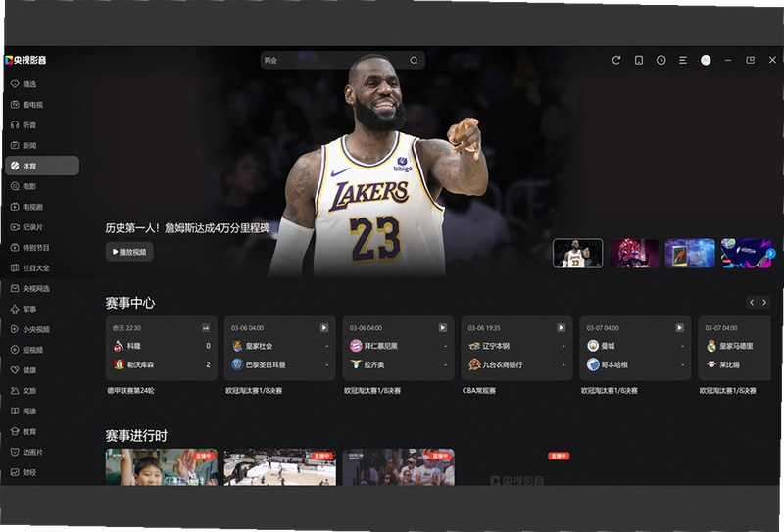Viewport: 784px width, 532px height.
Task: Show previous matches in 赛事中心
Action: click(x=752, y=302)
